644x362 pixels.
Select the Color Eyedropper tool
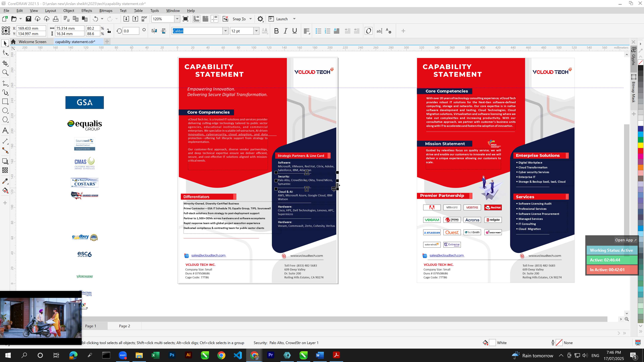[5, 181]
